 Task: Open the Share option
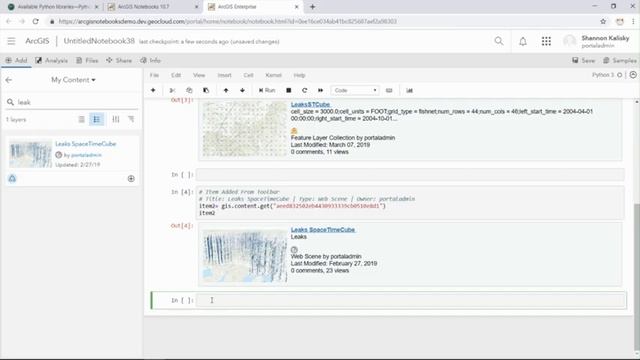point(119,60)
